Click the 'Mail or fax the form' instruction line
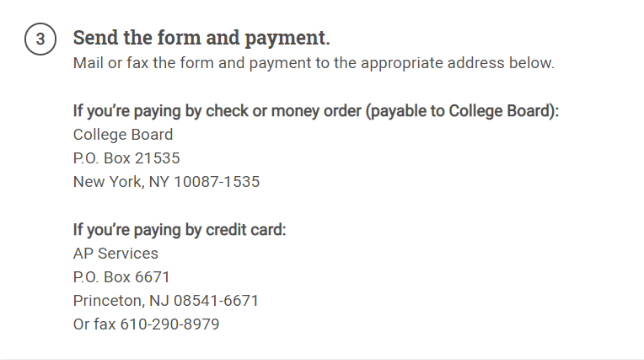Screen dimensions: 644x360 [314, 63]
